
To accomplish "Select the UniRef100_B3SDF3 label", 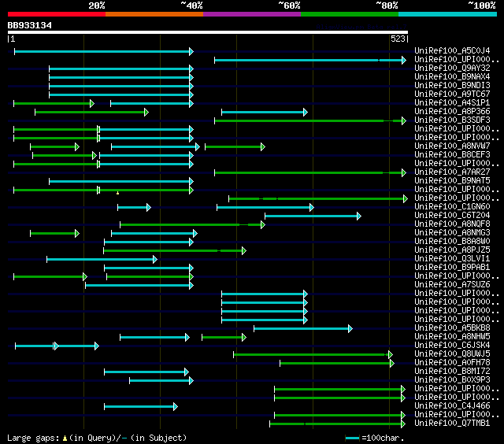I will coord(452,120).
